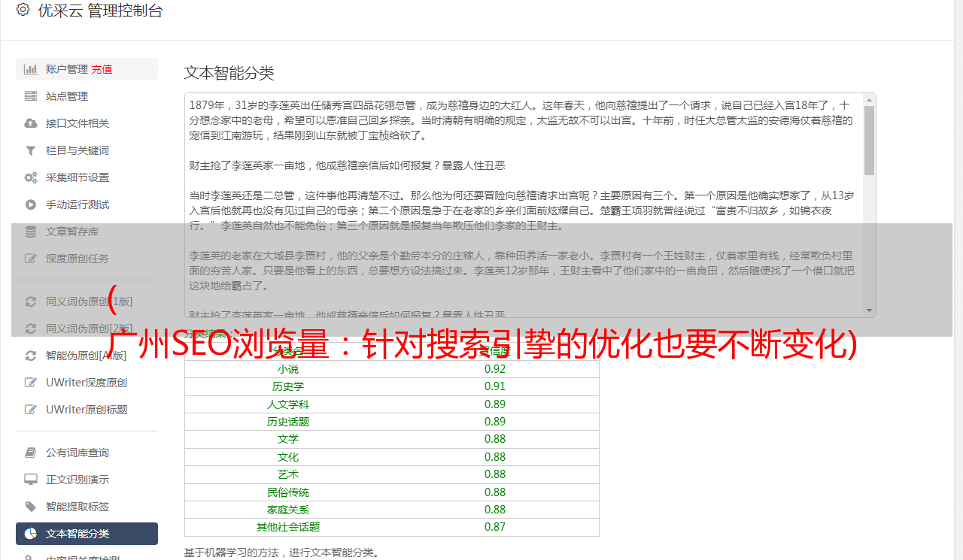This screenshot has width=963, height=560.
Task: Click the book icon for 公有词库查询
Action: [x=31, y=453]
